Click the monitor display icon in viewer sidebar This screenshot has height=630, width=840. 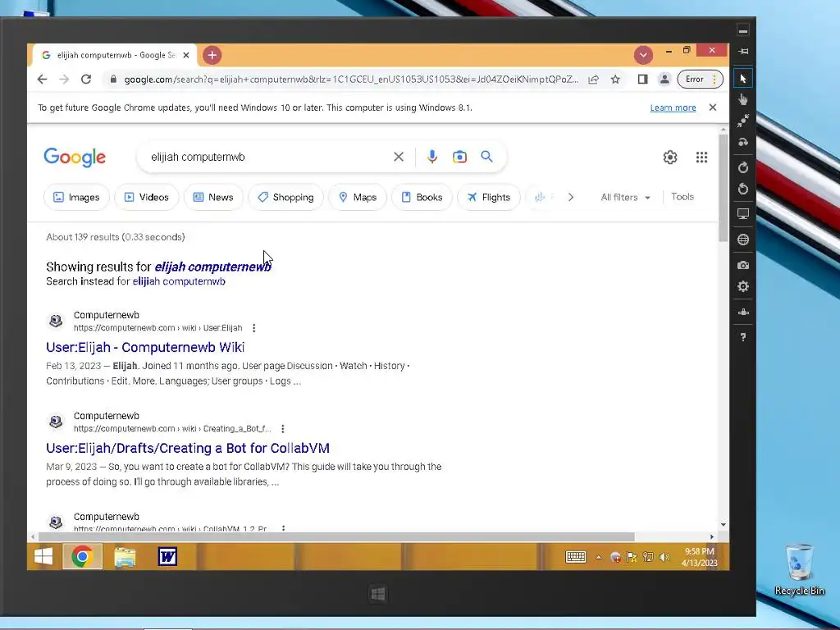coord(743,214)
